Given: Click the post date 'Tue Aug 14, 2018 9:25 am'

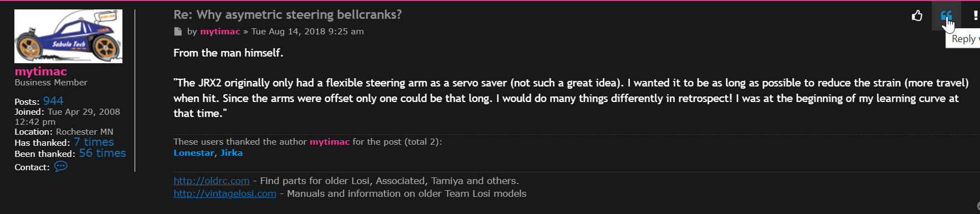Looking at the screenshot, I should tap(307, 32).
